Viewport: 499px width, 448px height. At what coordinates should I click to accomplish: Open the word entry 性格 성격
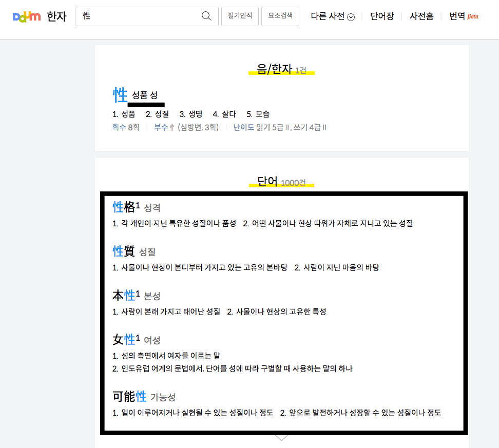point(136,207)
